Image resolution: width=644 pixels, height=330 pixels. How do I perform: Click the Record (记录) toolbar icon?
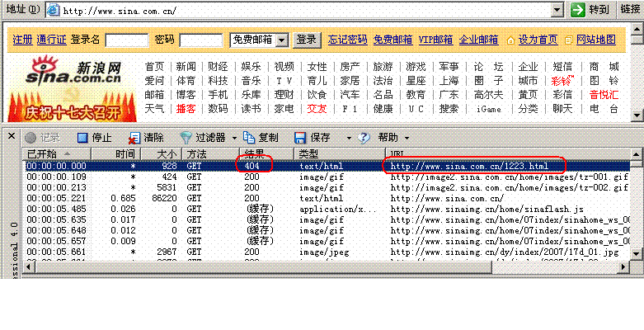(x=31, y=137)
